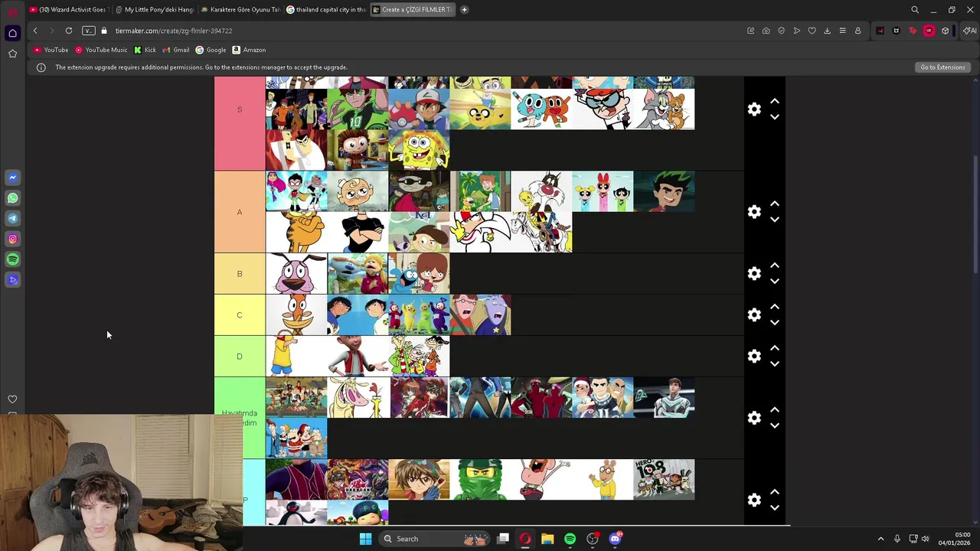Select Garfield image in A tier

tap(296, 233)
